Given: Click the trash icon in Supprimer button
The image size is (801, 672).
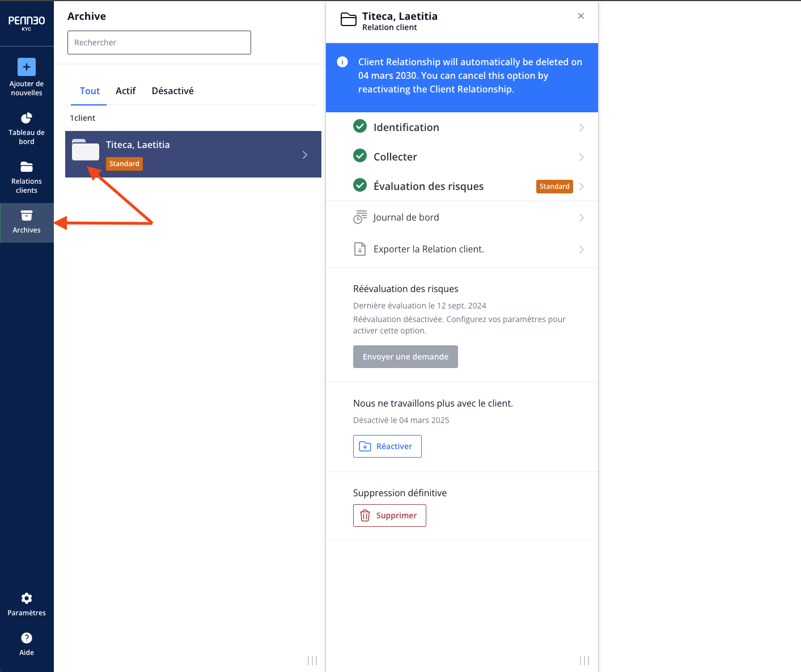Looking at the screenshot, I should [x=365, y=515].
